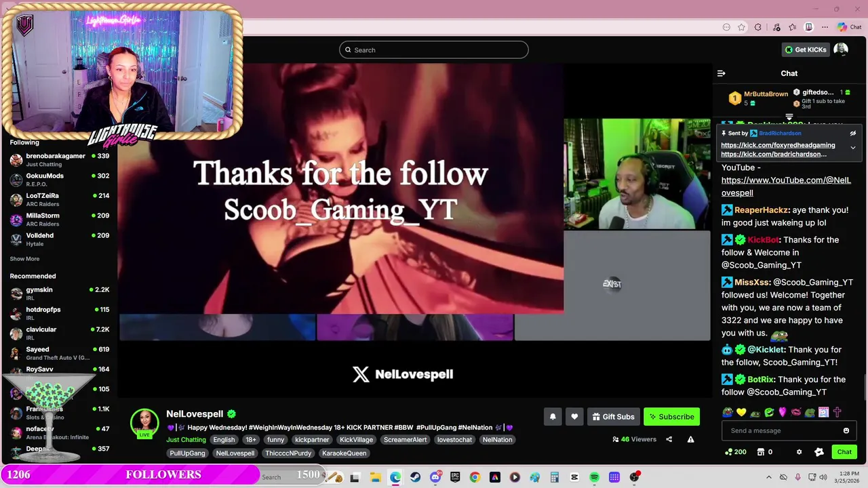Click MrButtaBrown top gifter name

[766, 94]
